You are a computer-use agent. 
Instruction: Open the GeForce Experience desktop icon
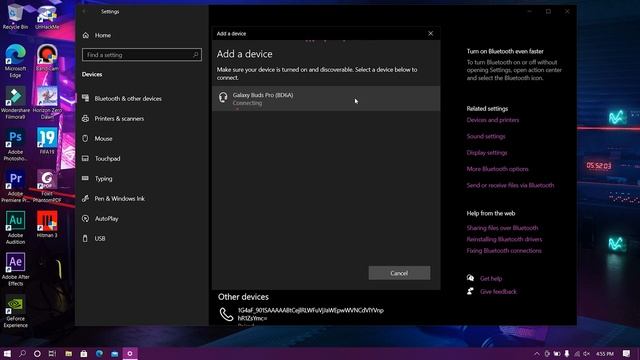16,311
